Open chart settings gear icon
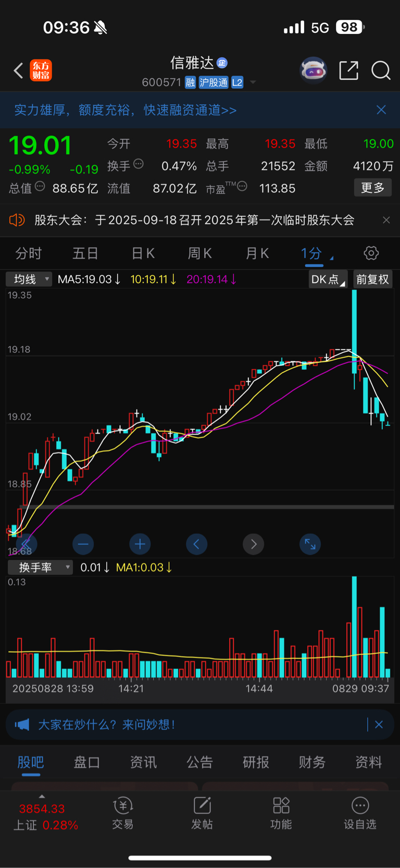The width and height of the screenshot is (400, 868). 371,253
